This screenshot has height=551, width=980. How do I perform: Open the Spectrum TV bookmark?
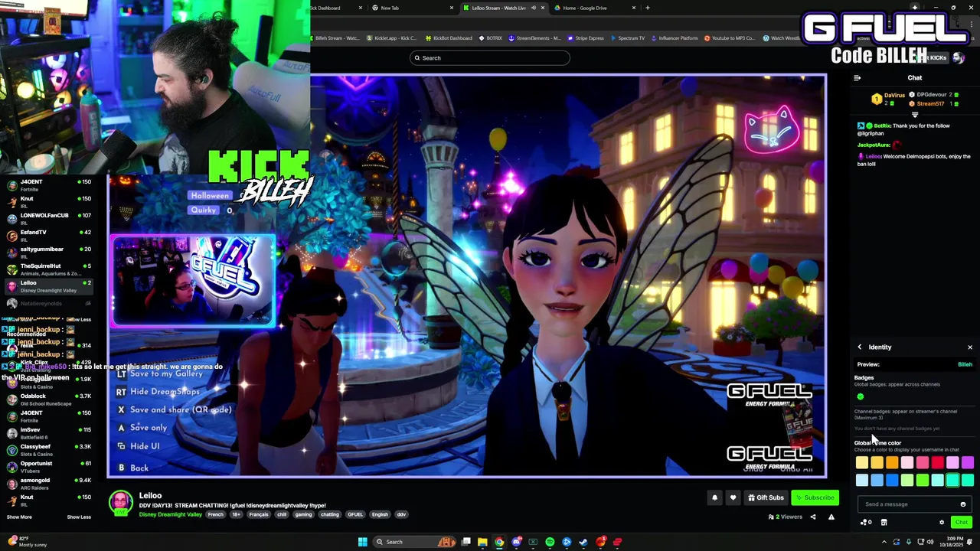tap(628, 38)
